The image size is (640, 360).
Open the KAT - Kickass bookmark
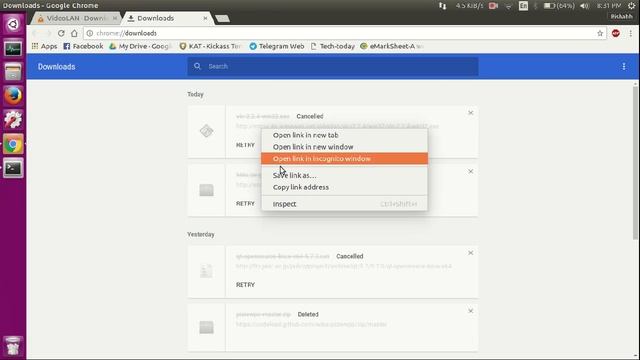211,46
